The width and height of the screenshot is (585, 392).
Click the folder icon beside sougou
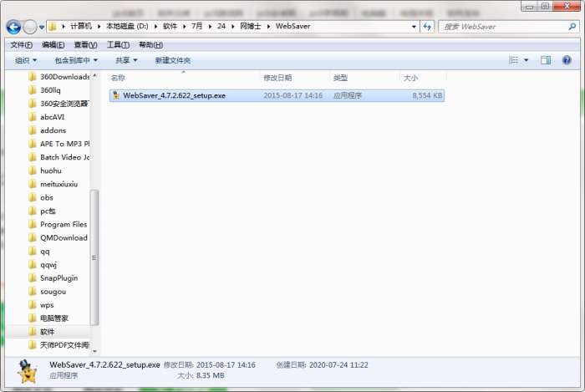pyautogui.click(x=33, y=292)
